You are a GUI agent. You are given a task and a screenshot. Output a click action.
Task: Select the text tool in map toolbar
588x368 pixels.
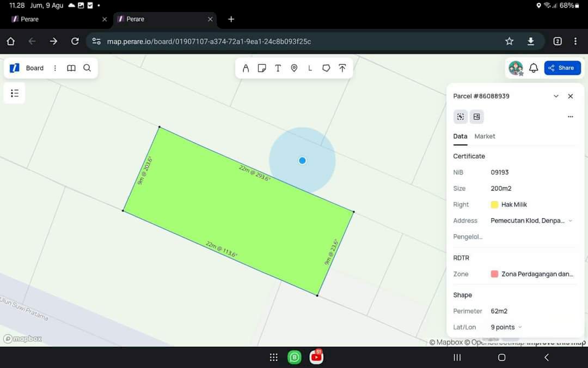point(278,68)
